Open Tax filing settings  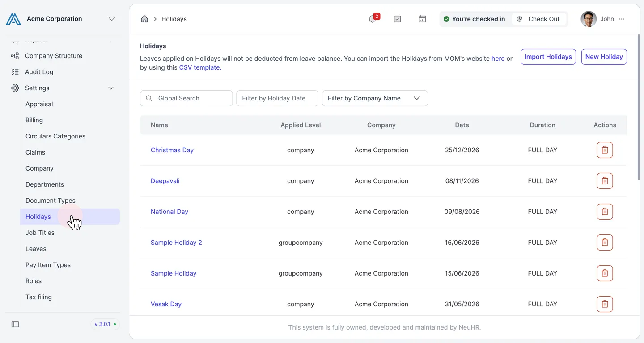click(x=70, y=297)
